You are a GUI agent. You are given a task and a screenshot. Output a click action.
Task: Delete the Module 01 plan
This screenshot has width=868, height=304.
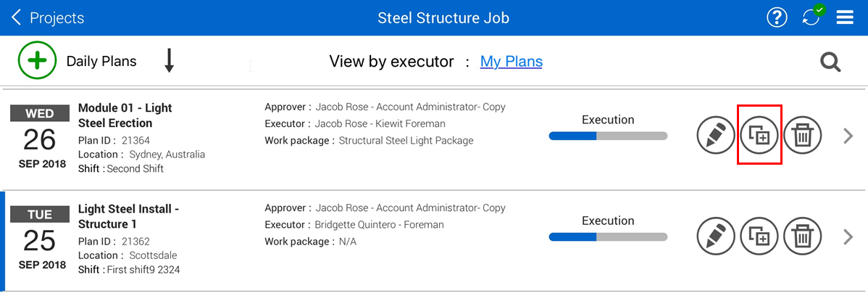[803, 135]
